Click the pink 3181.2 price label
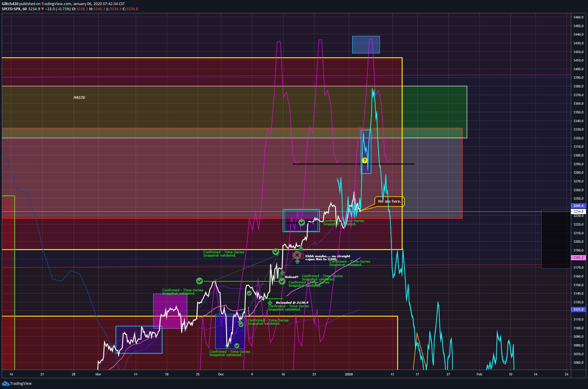Viewport: 588px width, 389px height. point(578,258)
